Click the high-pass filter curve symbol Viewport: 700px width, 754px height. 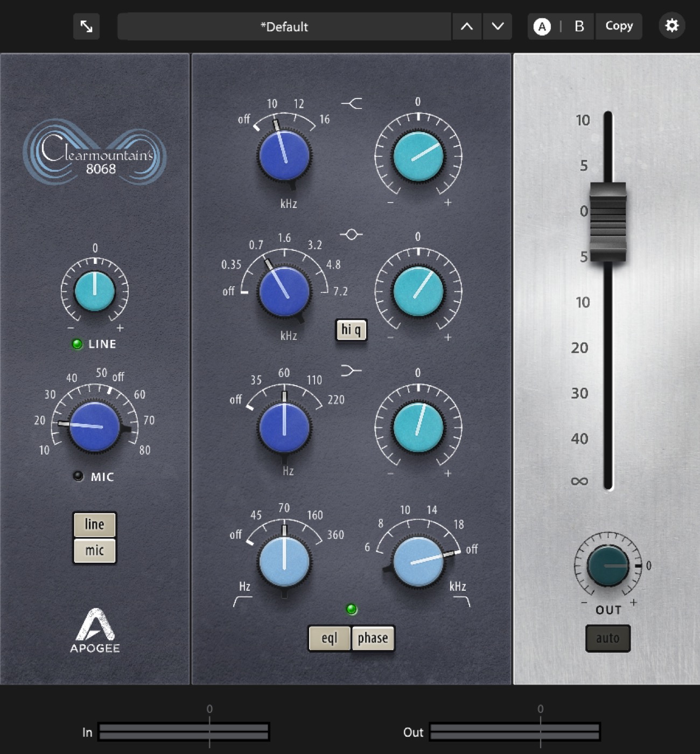pos(242,601)
